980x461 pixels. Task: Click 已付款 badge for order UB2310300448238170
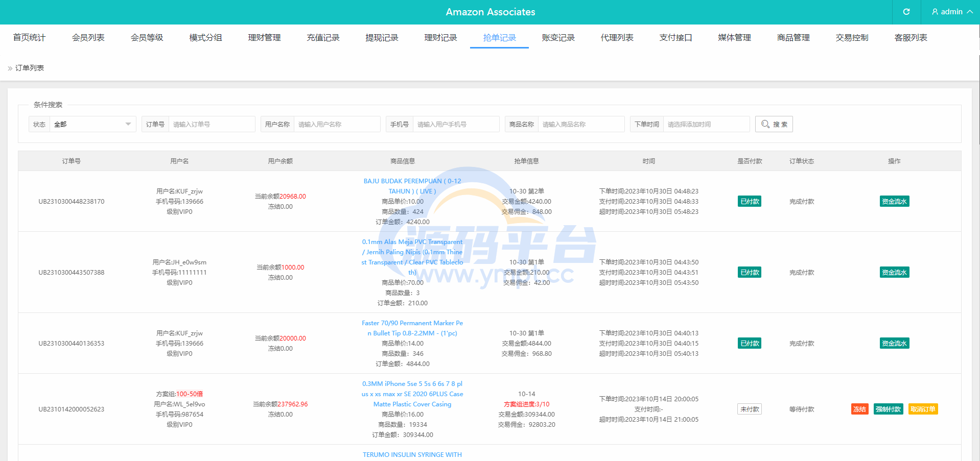point(750,201)
